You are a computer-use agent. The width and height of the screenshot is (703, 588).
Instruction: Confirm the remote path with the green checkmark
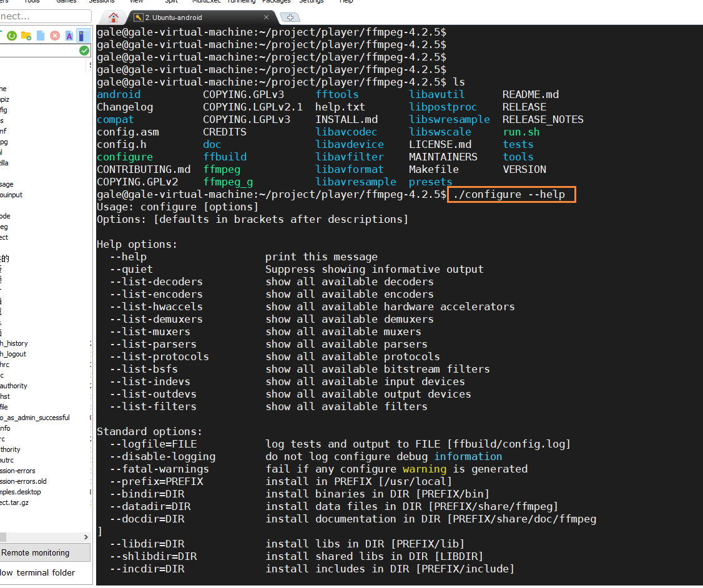tap(84, 50)
